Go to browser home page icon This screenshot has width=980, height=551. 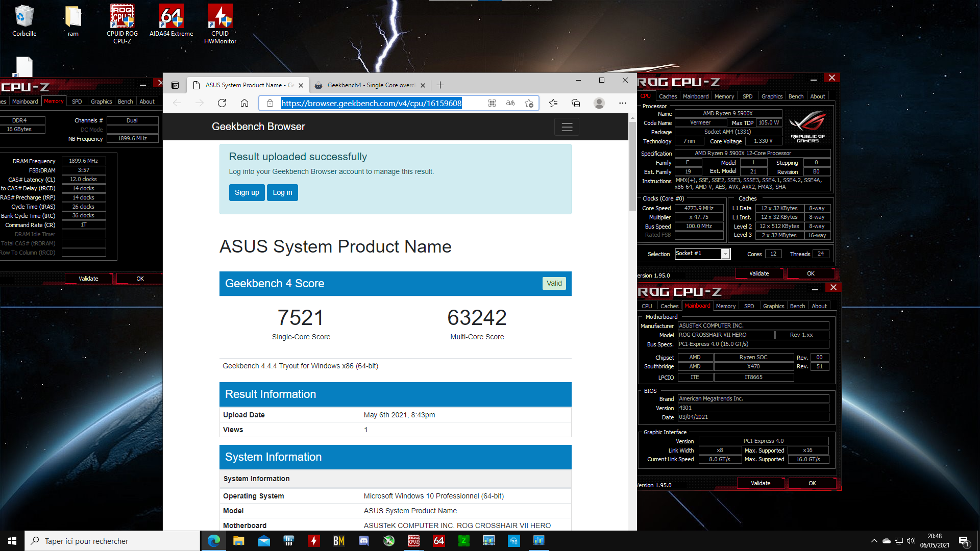point(244,103)
